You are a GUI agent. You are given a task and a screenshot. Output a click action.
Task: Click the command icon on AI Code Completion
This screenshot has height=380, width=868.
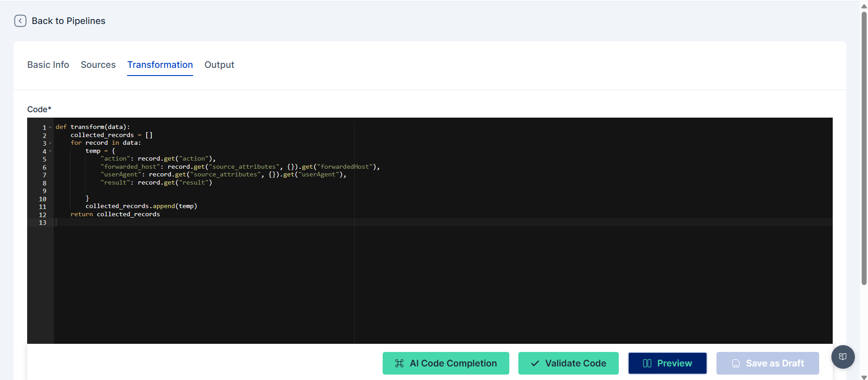tap(399, 363)
